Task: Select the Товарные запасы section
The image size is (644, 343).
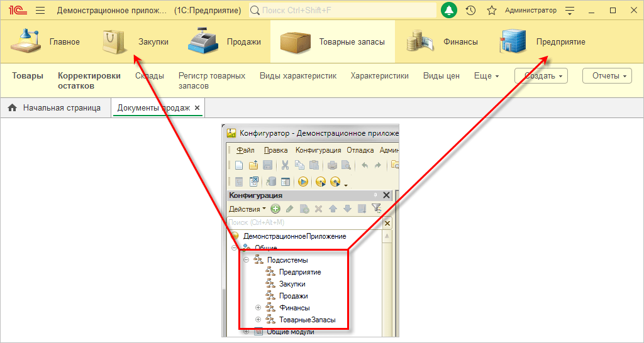Action: coord(333,42)
